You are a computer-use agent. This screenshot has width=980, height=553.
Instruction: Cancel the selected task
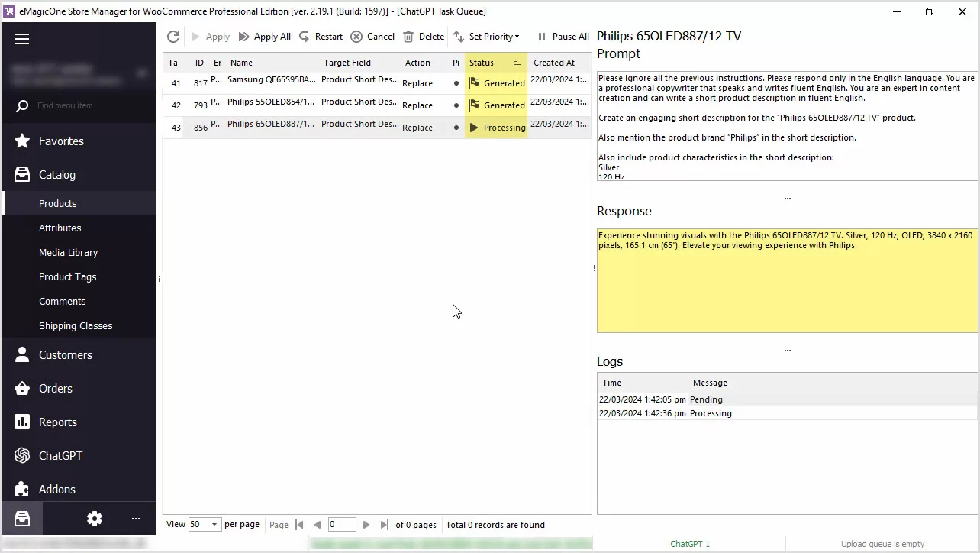click(x=372, y=37)
